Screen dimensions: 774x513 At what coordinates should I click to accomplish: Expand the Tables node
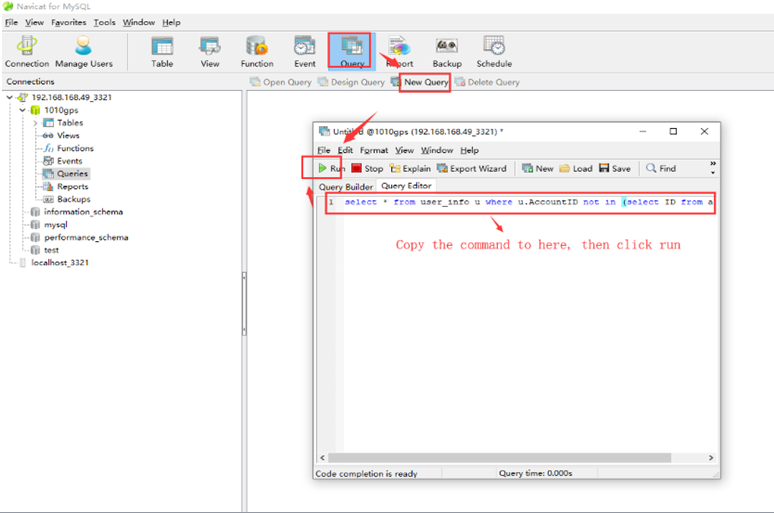tap(35, 123)
